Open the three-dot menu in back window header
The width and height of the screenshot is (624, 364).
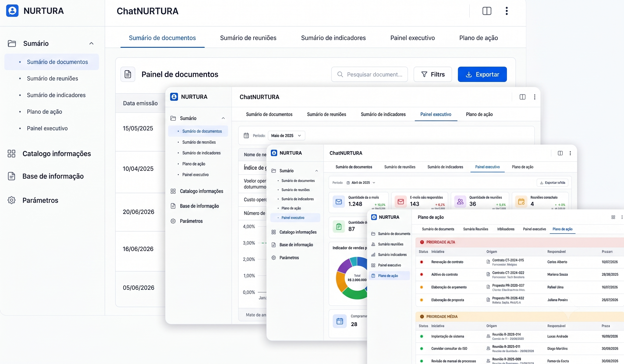coord(507,11)
